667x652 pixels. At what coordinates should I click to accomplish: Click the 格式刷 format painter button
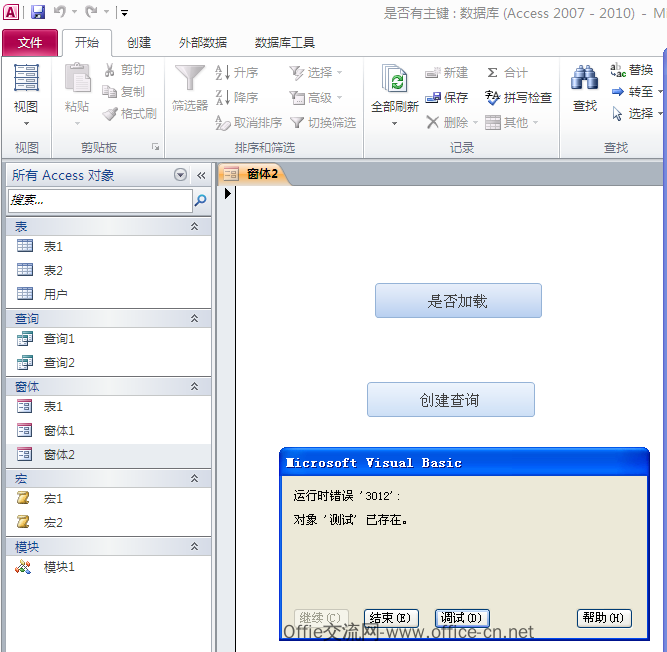pos(130,114)
